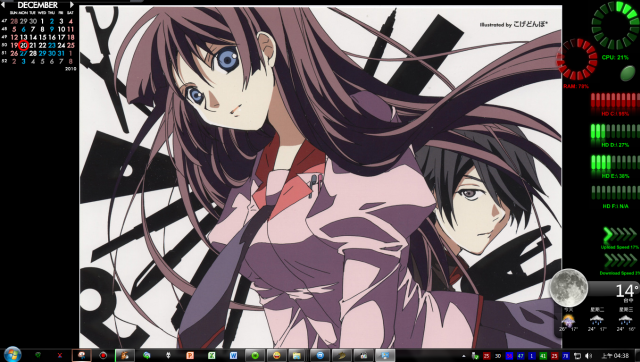Click the small green taskbar icon beside Start
Image resolution: width=640 pixels, height=362 pixels.
click(38, 355)
